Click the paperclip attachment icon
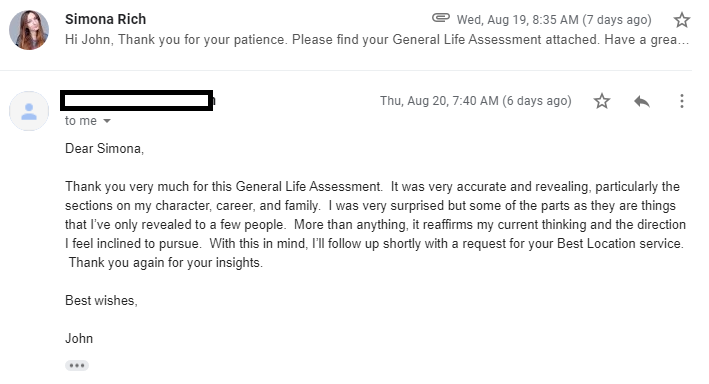Viewport: 709px width, 384px height. pyautogui.click(x=440, y=18)
